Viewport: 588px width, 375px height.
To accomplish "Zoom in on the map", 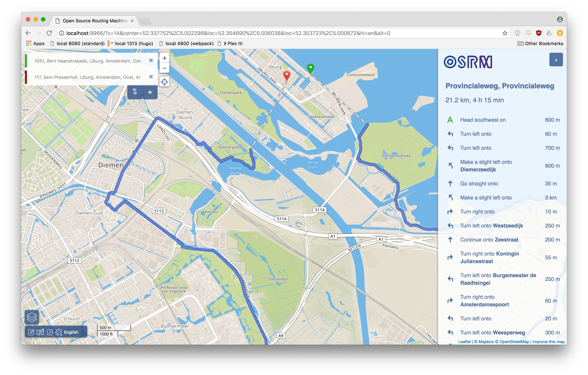I will 164,58.
